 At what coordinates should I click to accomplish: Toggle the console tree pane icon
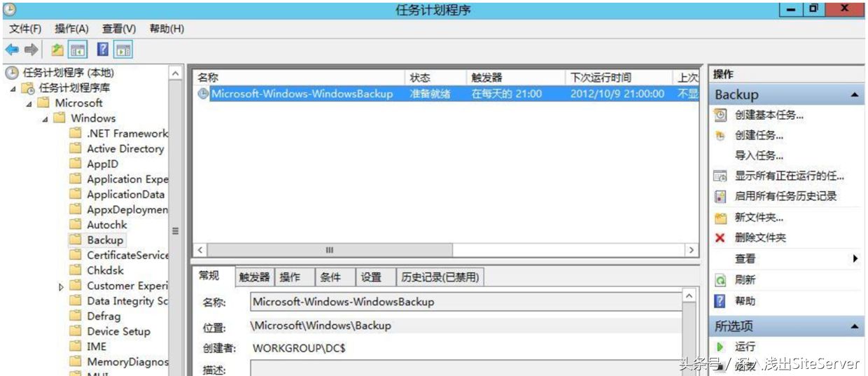pos(77,50)
